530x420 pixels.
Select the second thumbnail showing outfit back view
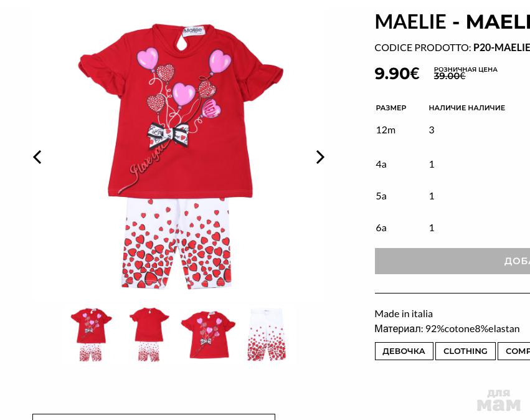pyautogui.click(x=149, y=335)
